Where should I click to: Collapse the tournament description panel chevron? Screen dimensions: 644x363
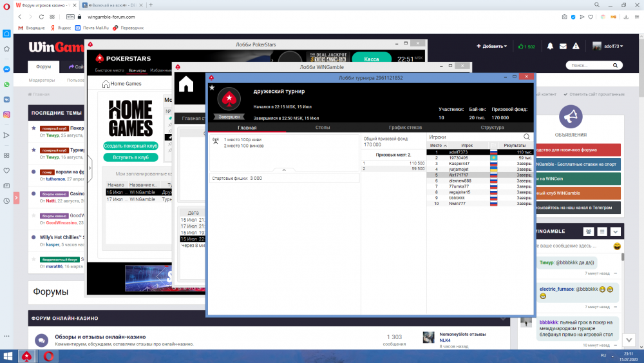tap(283, 170)
